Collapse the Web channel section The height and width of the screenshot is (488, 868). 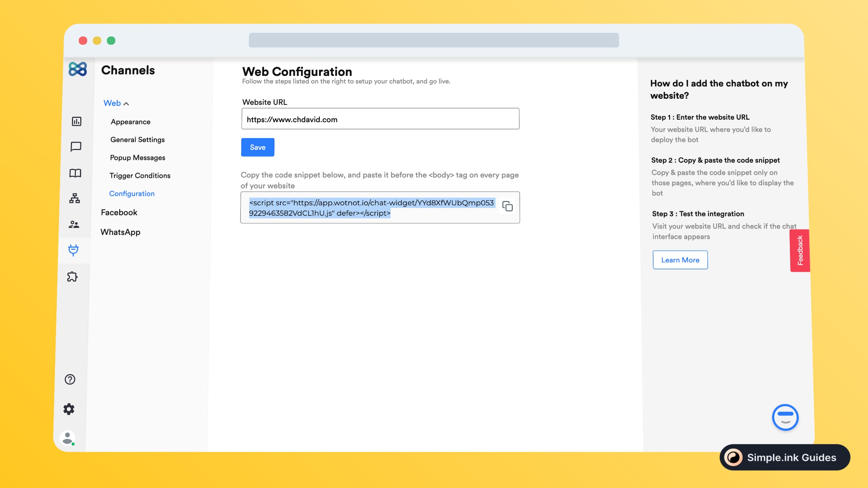[116, 103]
